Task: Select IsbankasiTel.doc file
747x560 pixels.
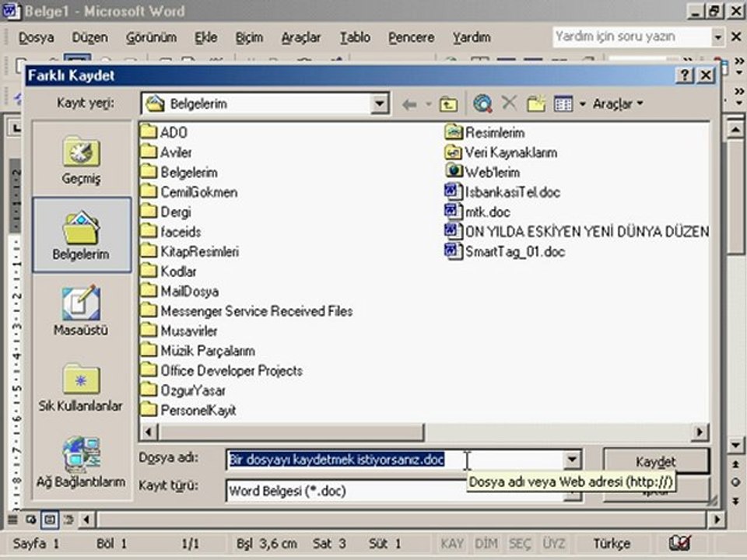Action: (x=502, y=192)
